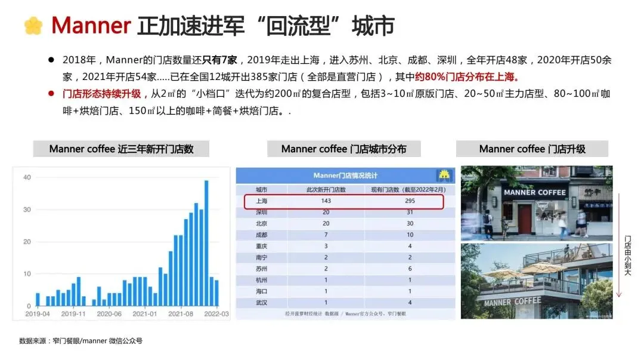Click the table title 'Manner门店情况统计'
This screenshot has height=363, width=644.
click(x=345, y=176)
